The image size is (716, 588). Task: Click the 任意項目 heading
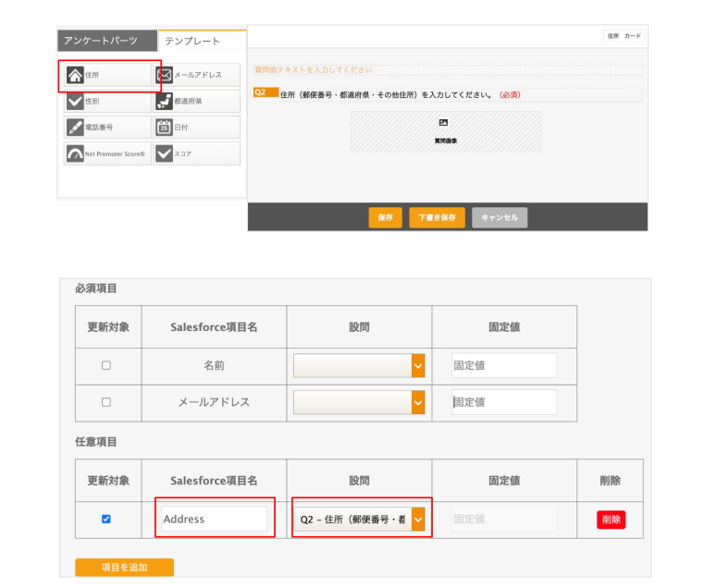(x=96, y=442)
